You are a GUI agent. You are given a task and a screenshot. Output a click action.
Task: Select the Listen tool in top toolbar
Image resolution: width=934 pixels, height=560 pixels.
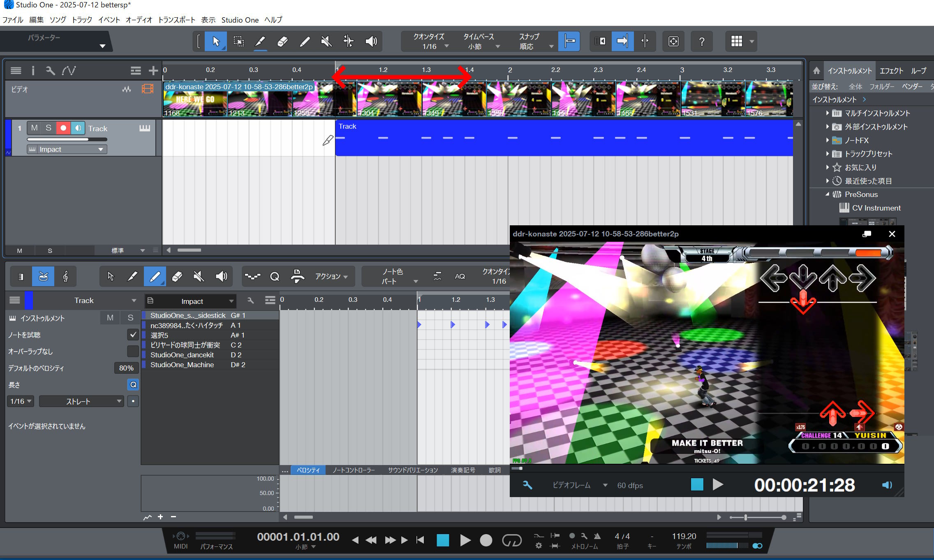(371, 41)
